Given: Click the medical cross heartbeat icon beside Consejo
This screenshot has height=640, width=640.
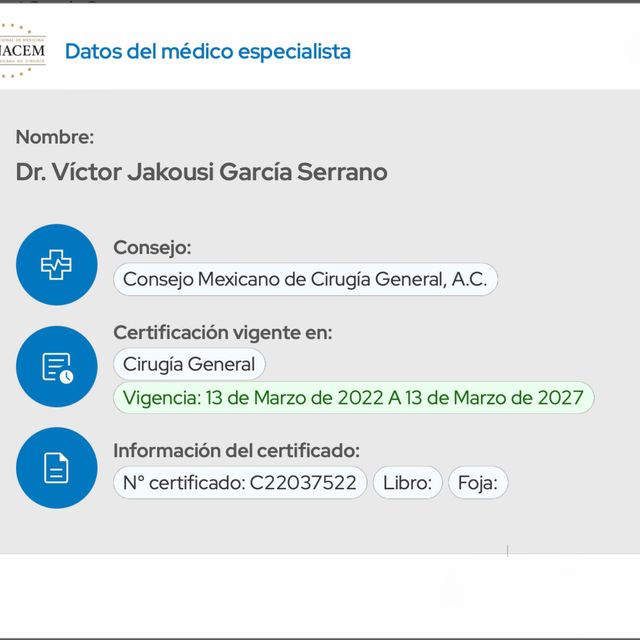Looking at the screenshot, I should tap(57, 264).
